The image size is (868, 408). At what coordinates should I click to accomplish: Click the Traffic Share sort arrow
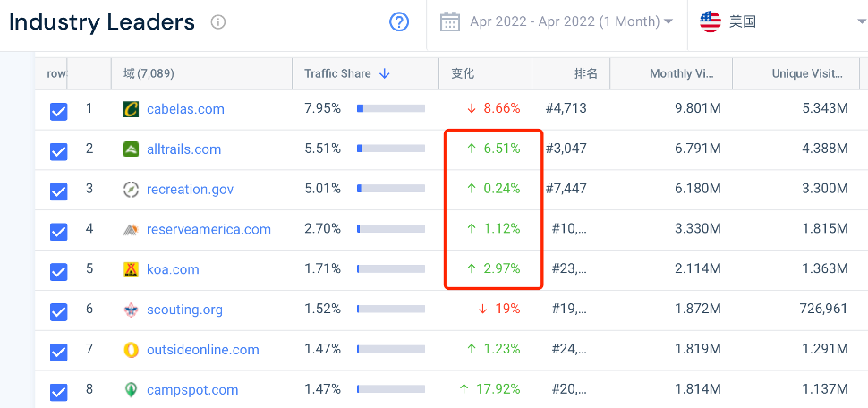coord(385,73)
